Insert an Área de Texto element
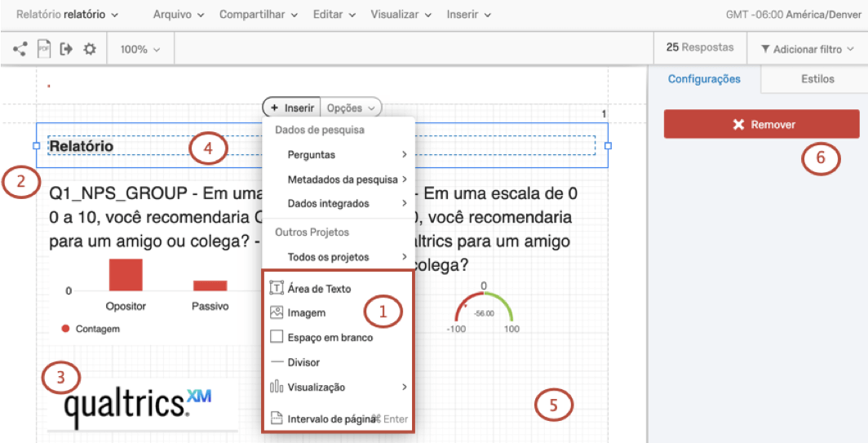 pyautogui.click(x=338, y=289)
